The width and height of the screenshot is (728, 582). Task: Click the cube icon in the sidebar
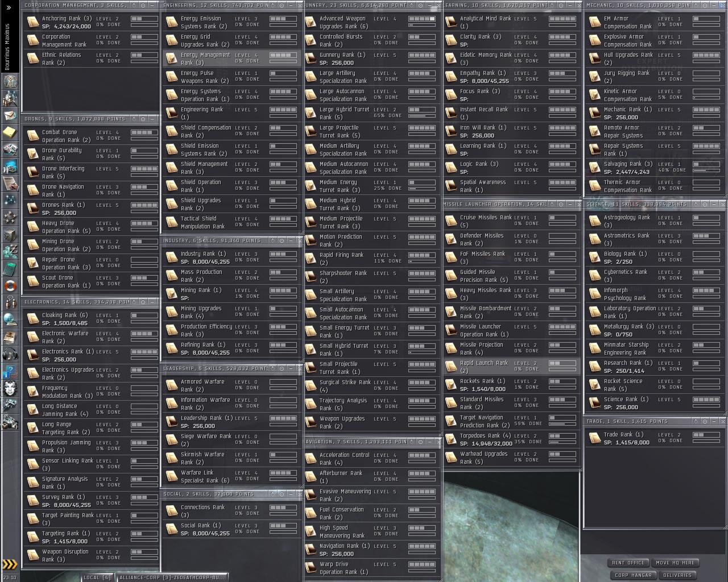click(x=10, y=235)
